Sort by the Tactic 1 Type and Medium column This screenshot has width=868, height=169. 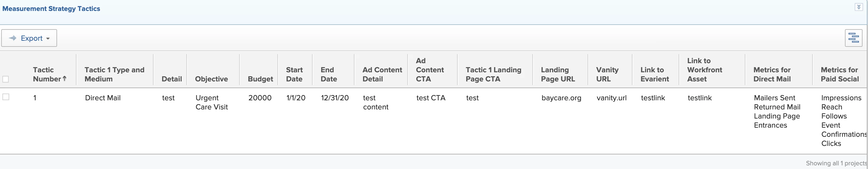pos(114,74)
